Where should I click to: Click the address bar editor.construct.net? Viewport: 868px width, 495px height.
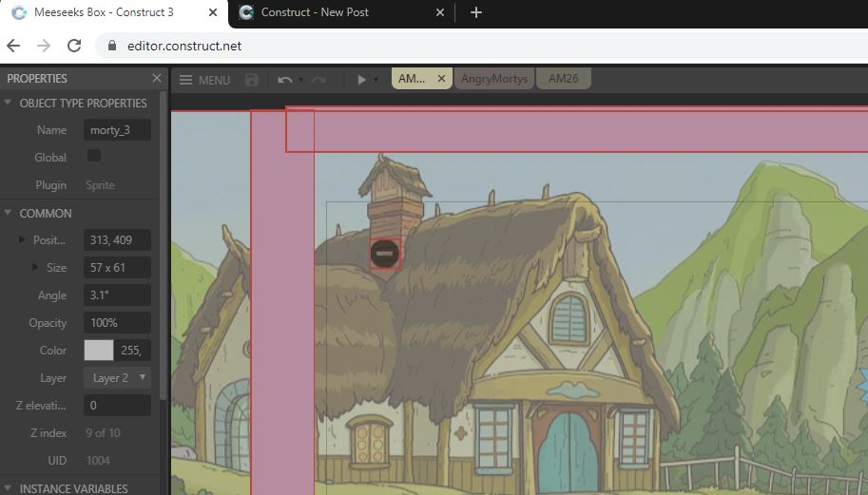(x=184, y=46)
